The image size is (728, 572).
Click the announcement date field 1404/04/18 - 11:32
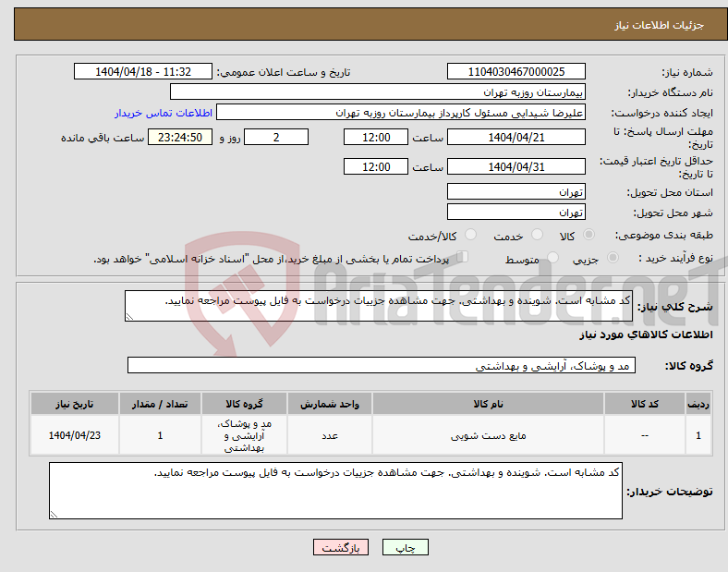coord(143,72)
